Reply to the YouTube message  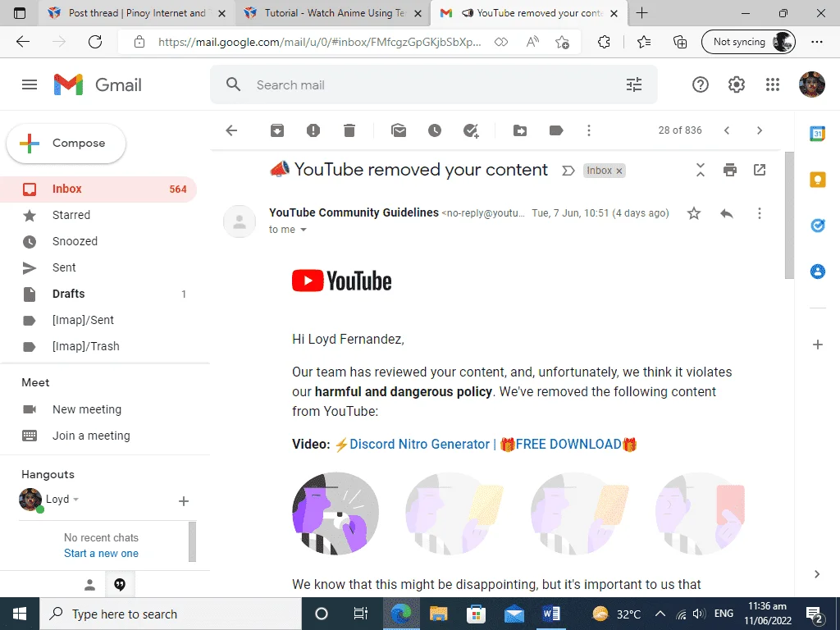click(727, 213)
